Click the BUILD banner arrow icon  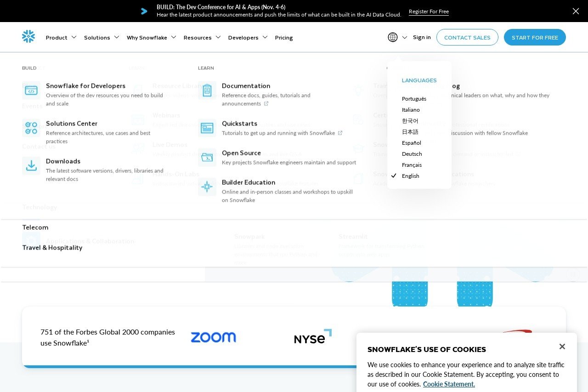(144, 11)
